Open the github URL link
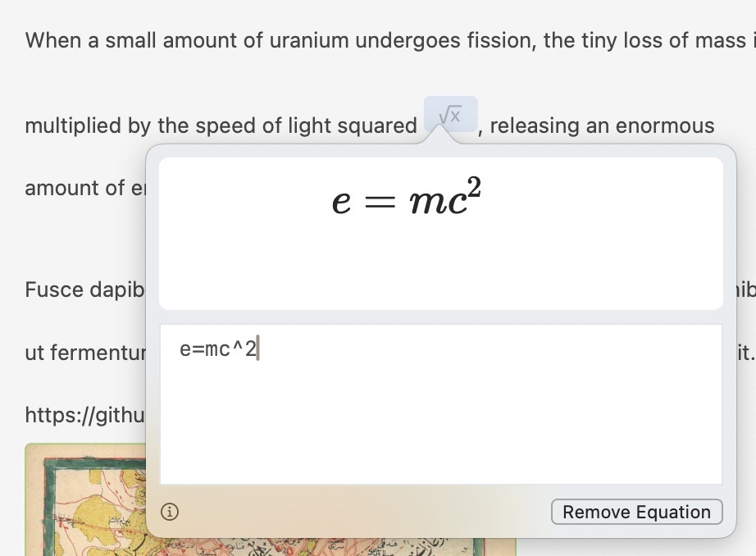Viewport: 756px width, 556px height. pyautogui.click(x=86, y=415)
